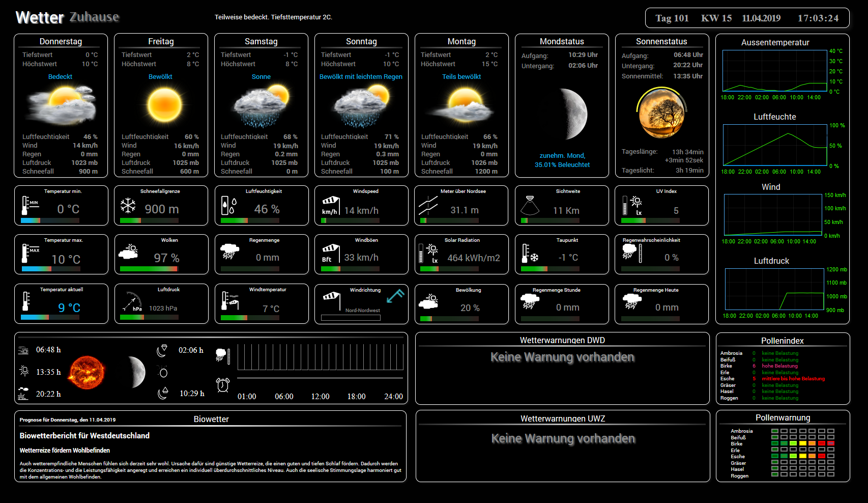Click the Bewölkung cloud sun icon

click(428, 301)
